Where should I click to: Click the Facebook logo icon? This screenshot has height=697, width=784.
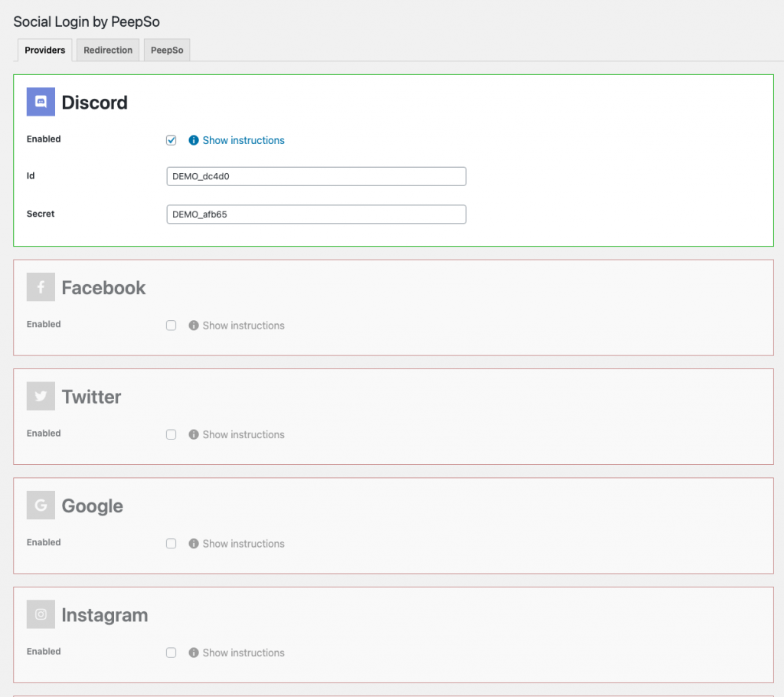pyautogui.click(x=41, y=287)
